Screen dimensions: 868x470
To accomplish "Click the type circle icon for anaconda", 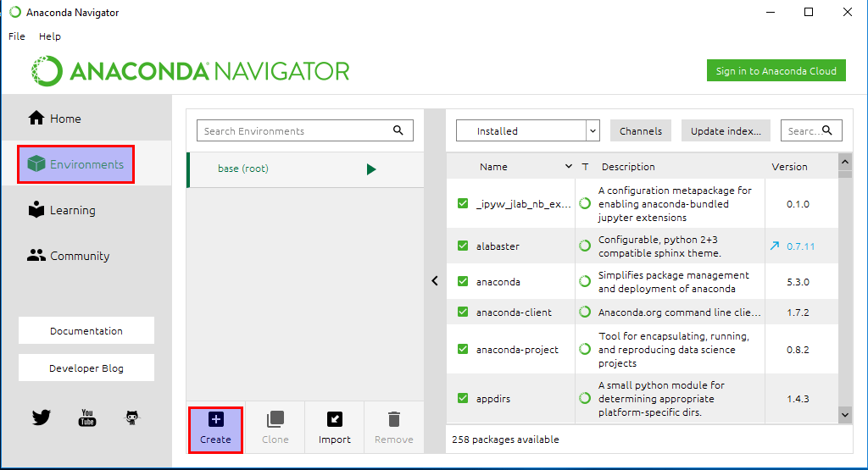I will click(x=585, y=281).
